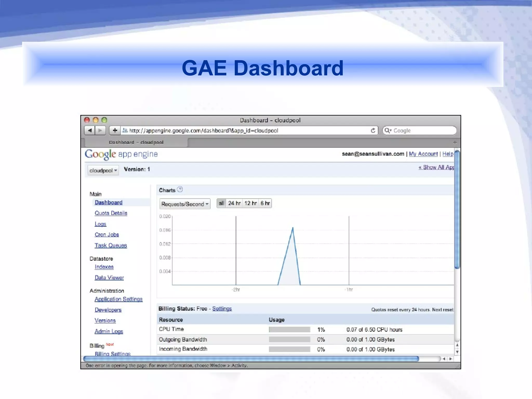The width and height of the screenshot is (532, 399).
Task: Open the Task Queues link
Action: (x=111, y=245)
